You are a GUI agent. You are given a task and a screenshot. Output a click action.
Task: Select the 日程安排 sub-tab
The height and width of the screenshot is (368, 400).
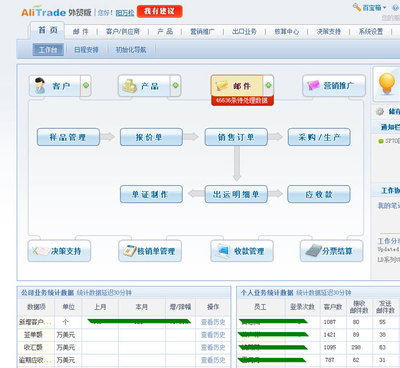click(86, 50)
